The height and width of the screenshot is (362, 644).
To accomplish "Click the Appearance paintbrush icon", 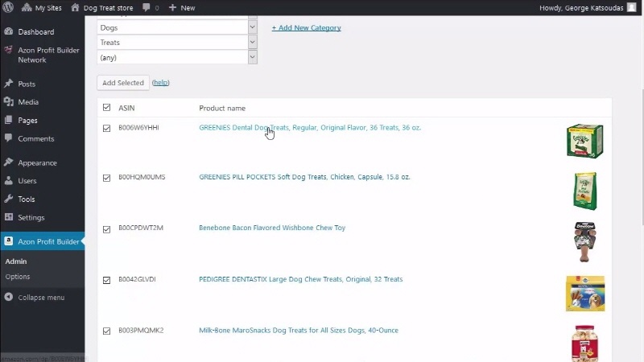I will click(9, 162).
